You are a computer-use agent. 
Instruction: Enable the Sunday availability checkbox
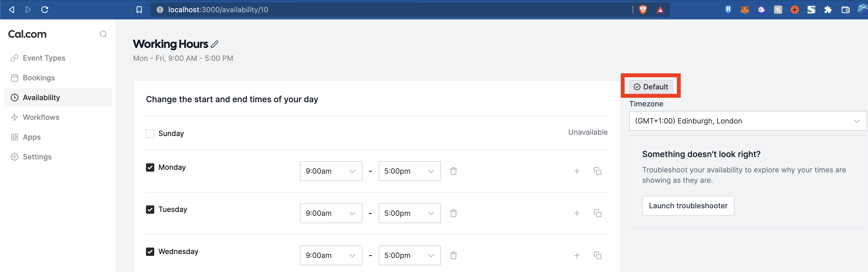tap(150, 134)
